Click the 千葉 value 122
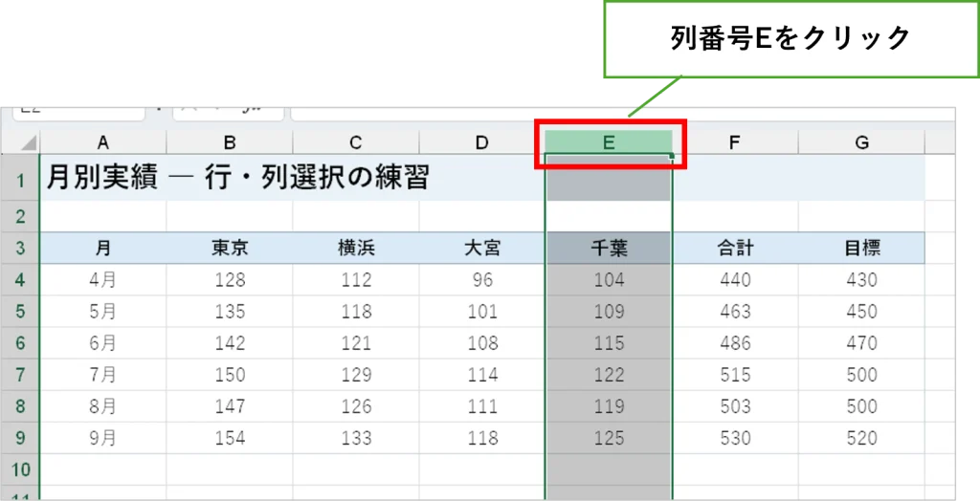980x501 pixels. (609, 374)
